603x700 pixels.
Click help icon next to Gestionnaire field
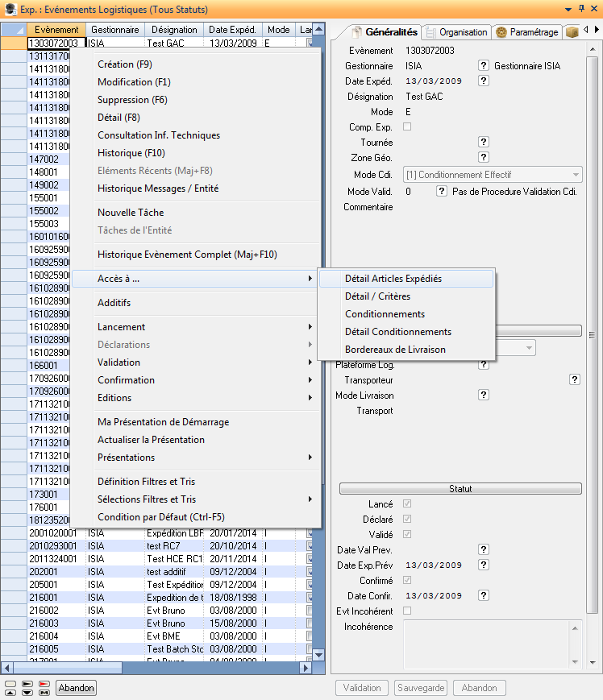coord(484,65)
